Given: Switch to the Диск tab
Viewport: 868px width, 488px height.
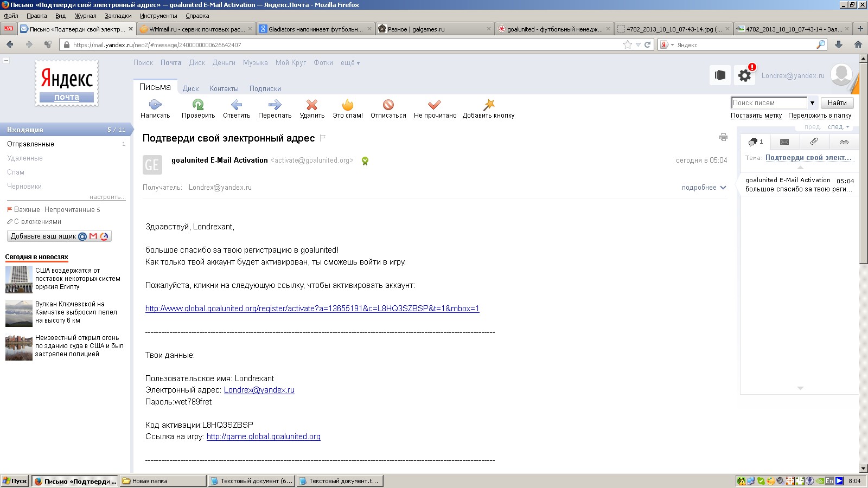Looking at the screenshot, I should [190, 88].
